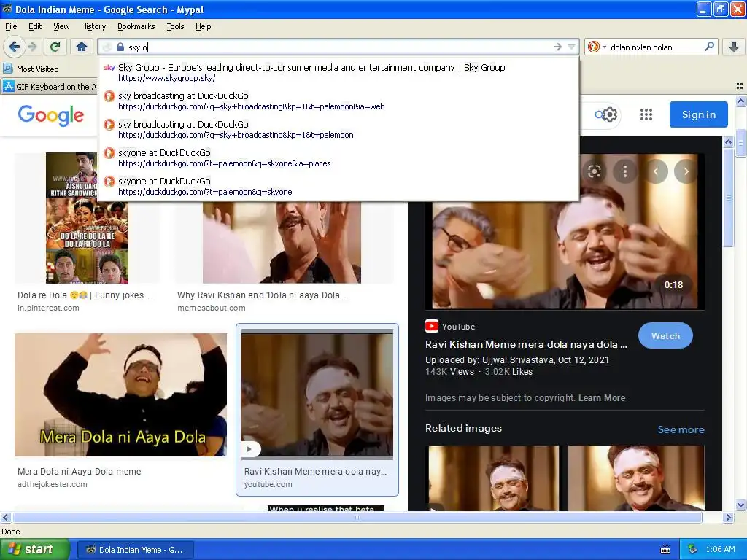
Task: Click the Most Visited bookmark folder
Action: click(x=31, y=69)
